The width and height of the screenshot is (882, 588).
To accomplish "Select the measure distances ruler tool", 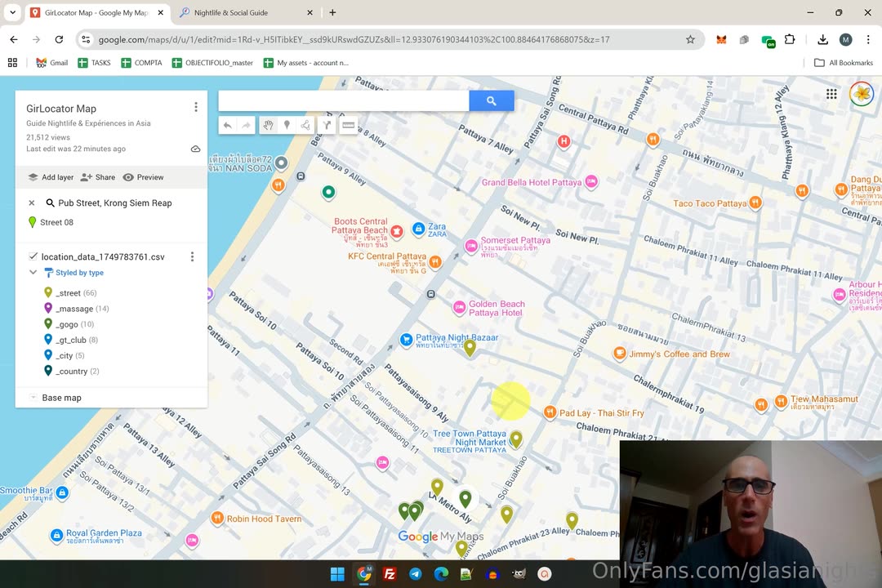I will (348, 126).
